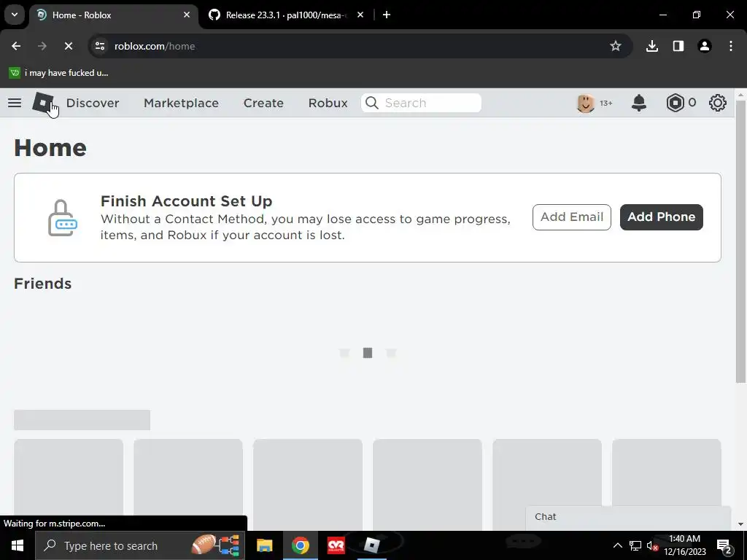Open the avatar profile icon

click(586, 103)
